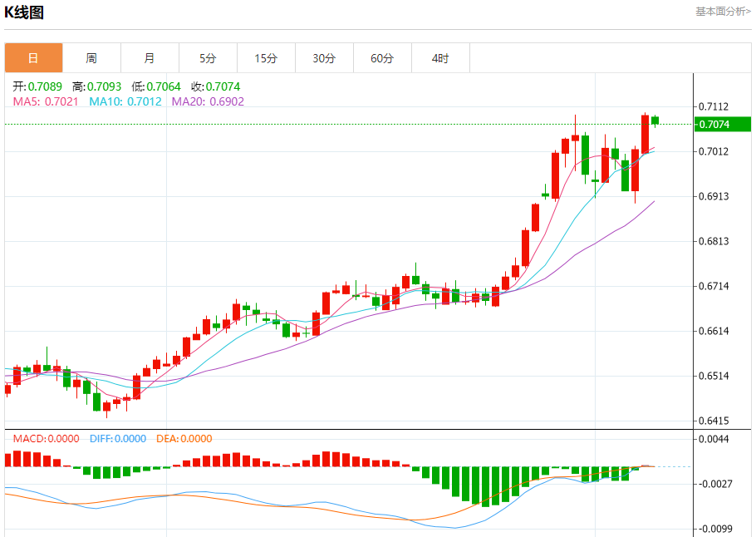This screenshot has width=756, height=537.
Task: Click the 0.6415 price axis label
Action: point(714,421)
